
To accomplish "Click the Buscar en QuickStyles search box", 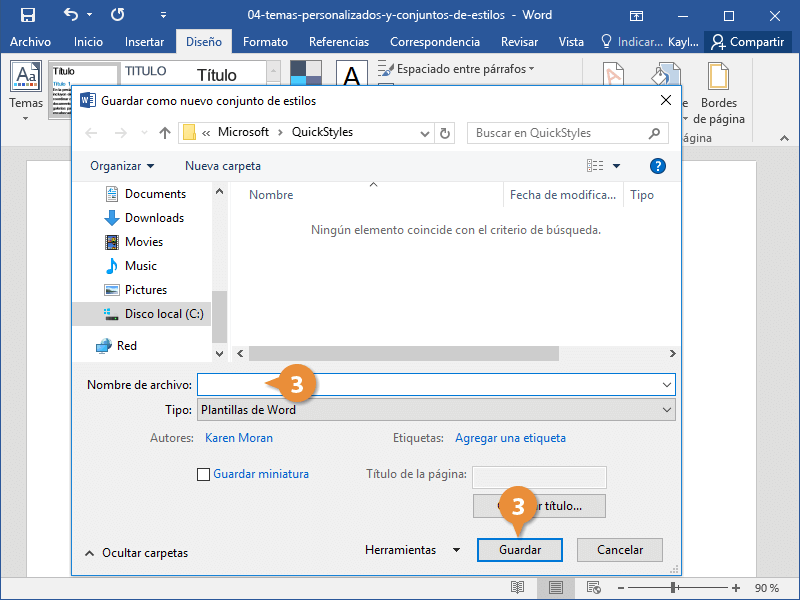I will [x=567, y=133].
